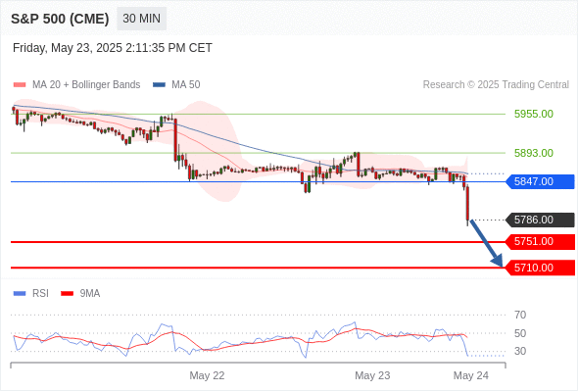Screen dimensions: 578x392
Task: Click the MA 20 + Bollinger Bands legend swatch
Action: [20, 85]
